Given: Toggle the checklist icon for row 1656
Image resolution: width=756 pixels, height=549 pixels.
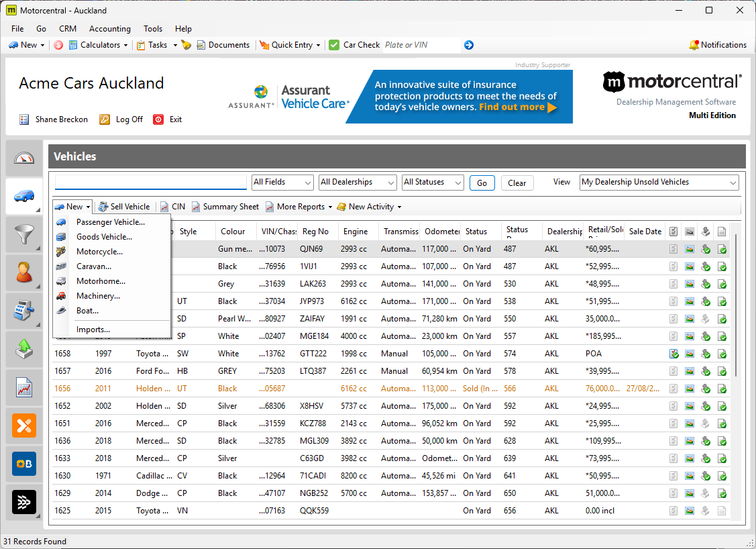Looking at the screenshot, I should 673,389.
